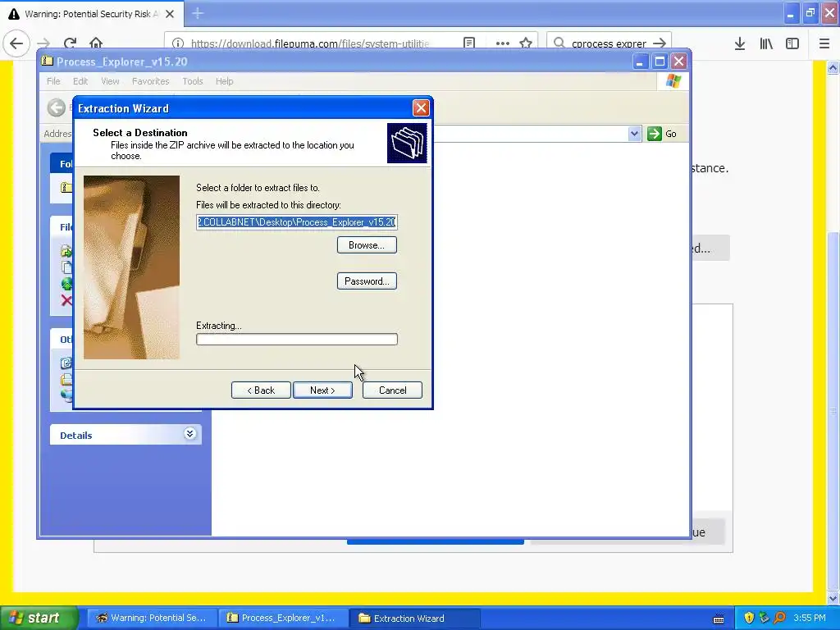This screenshot has width=840, height=630.
Task: Click security shield tray icon
Action: click(x=749, y=619)
